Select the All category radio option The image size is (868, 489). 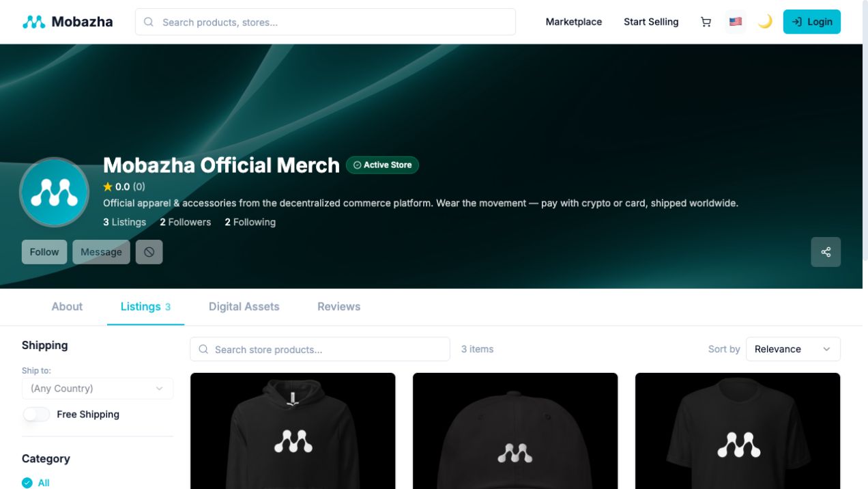(x=27, y=483)
